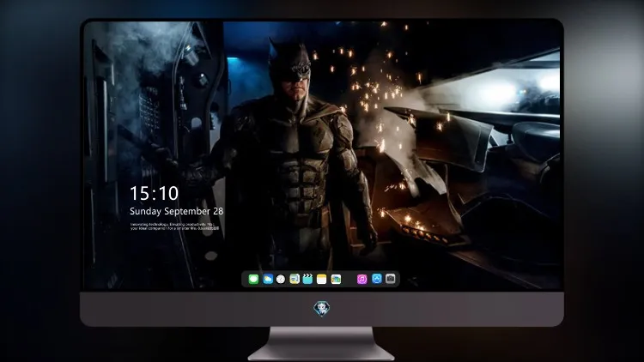The image size is (644, 362).
Task: Click the 15:10 clock widget
Action: [155, 193]
